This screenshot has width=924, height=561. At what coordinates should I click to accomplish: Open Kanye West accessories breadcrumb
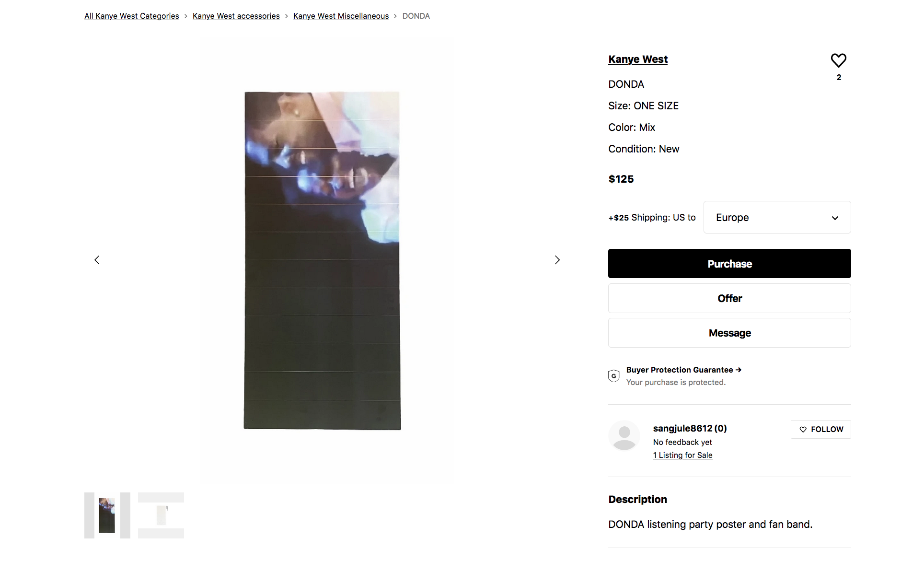[x=236, y=16]
